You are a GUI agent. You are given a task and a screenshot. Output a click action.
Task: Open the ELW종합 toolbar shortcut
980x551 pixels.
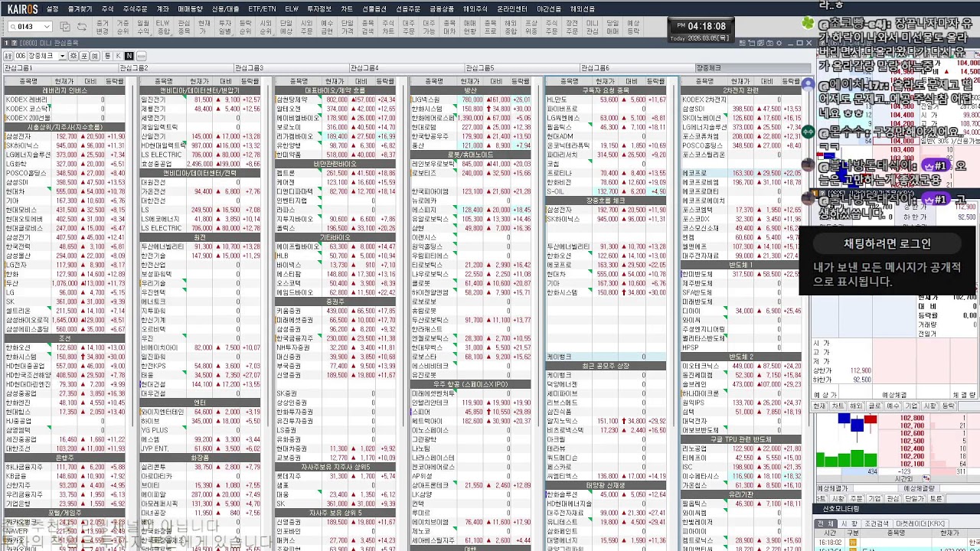(x=163, y=28)
